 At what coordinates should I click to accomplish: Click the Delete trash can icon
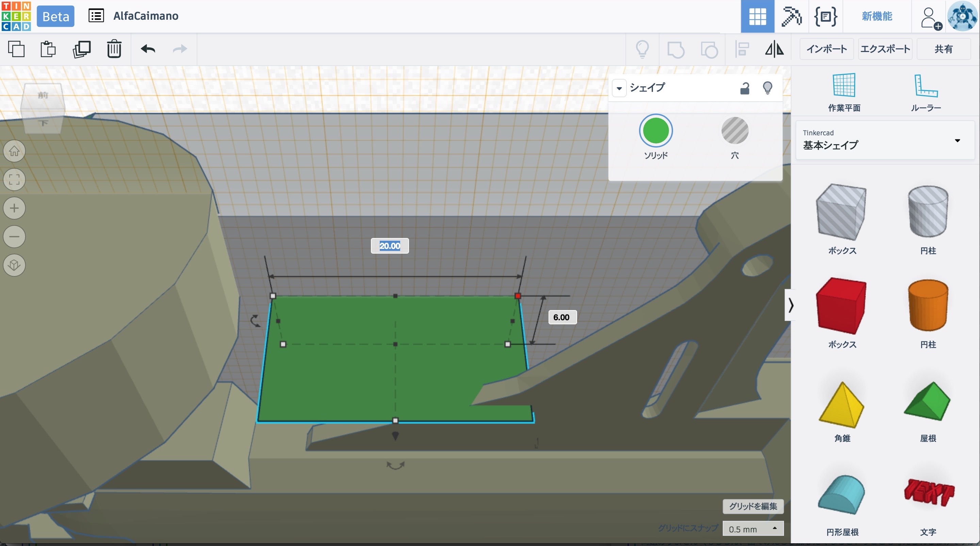pyautogui.click(x=114, y=49)
